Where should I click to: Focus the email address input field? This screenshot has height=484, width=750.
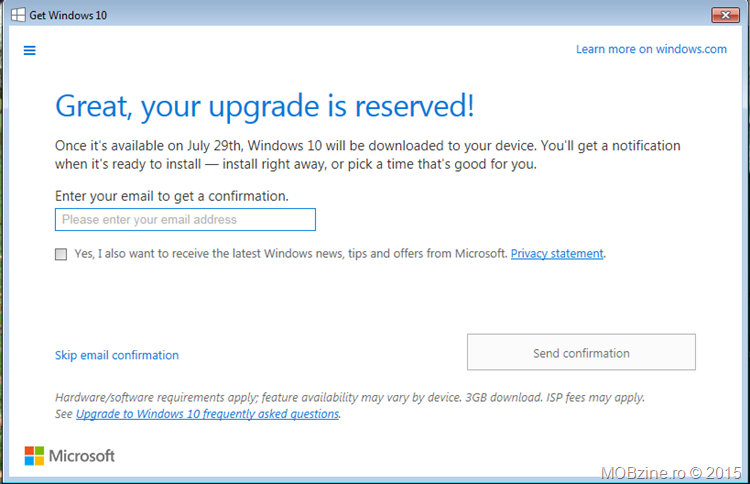point(185,220)
